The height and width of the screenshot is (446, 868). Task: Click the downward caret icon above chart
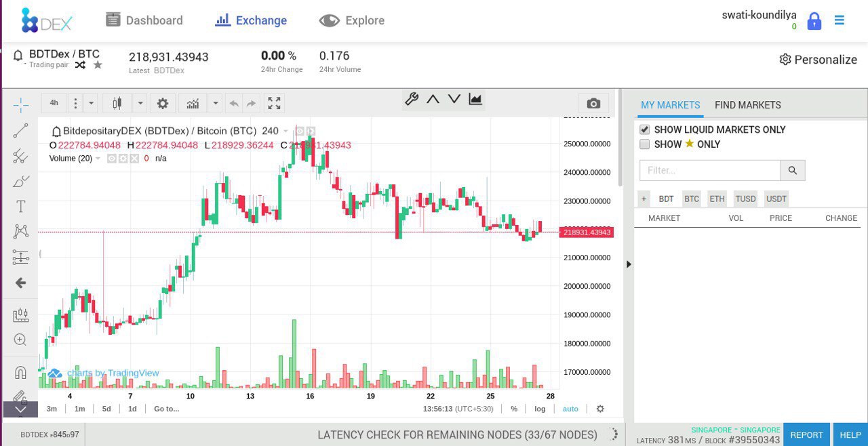(x=454, y=99)
